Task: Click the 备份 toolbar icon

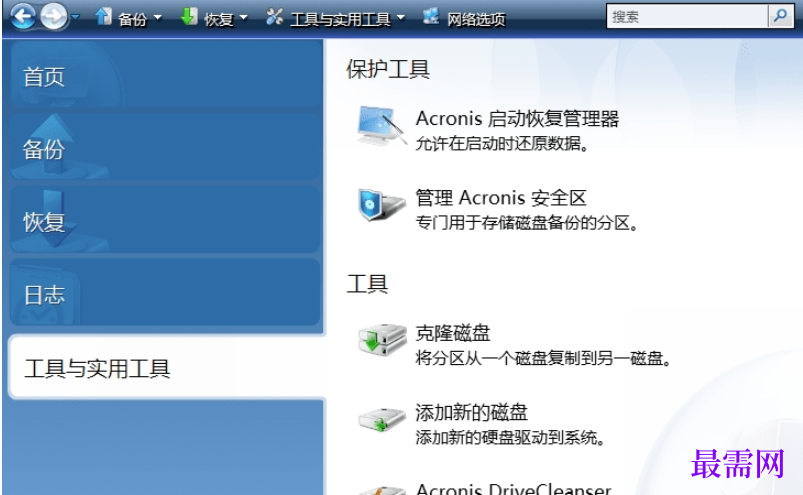Action: (x=103, y=17)
